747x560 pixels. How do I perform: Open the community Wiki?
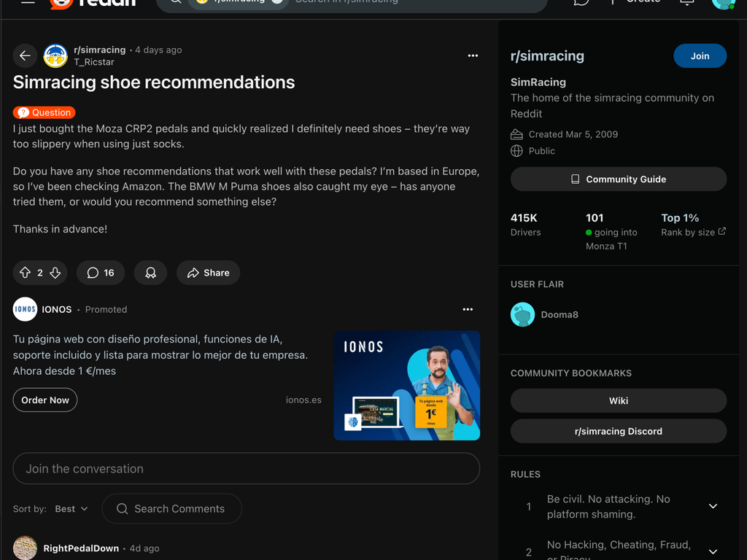pos(618,400)
